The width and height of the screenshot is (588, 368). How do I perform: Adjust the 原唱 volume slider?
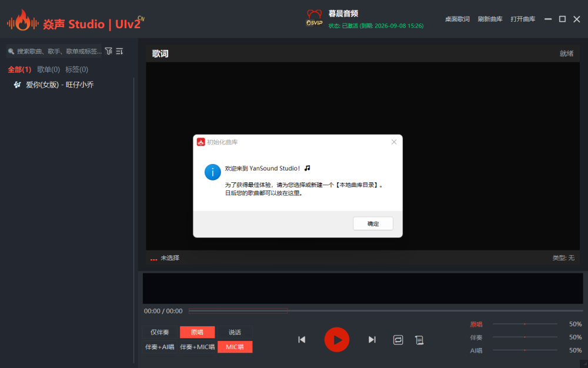[525, 324]
